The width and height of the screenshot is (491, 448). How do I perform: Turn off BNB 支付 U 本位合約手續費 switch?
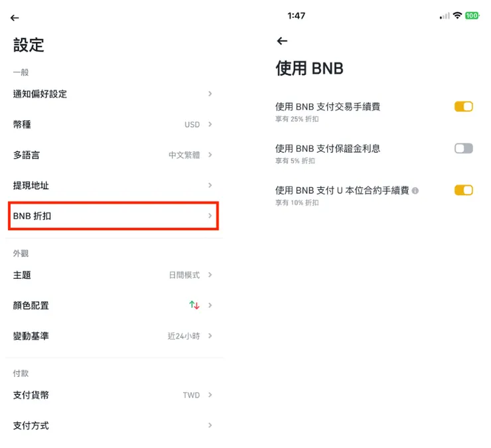[x=463, y=190]
